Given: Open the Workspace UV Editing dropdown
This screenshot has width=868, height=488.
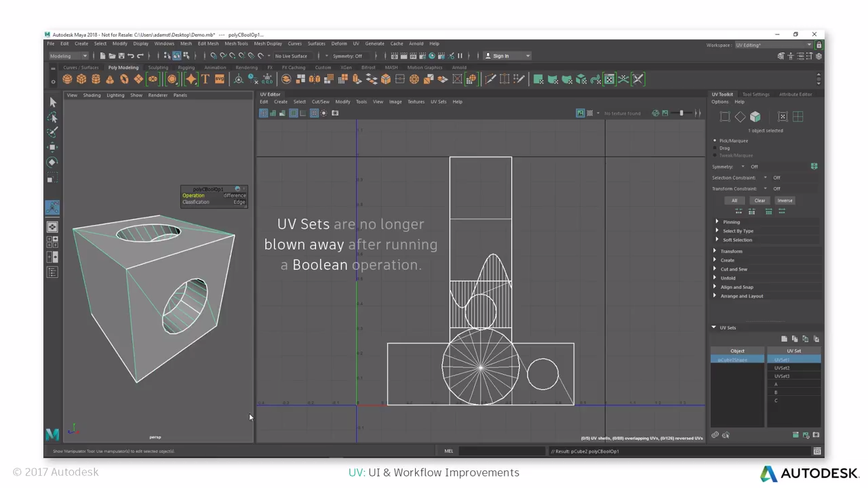Looking at the screenshot, I should pyautogui.click(x=774, y=45).
